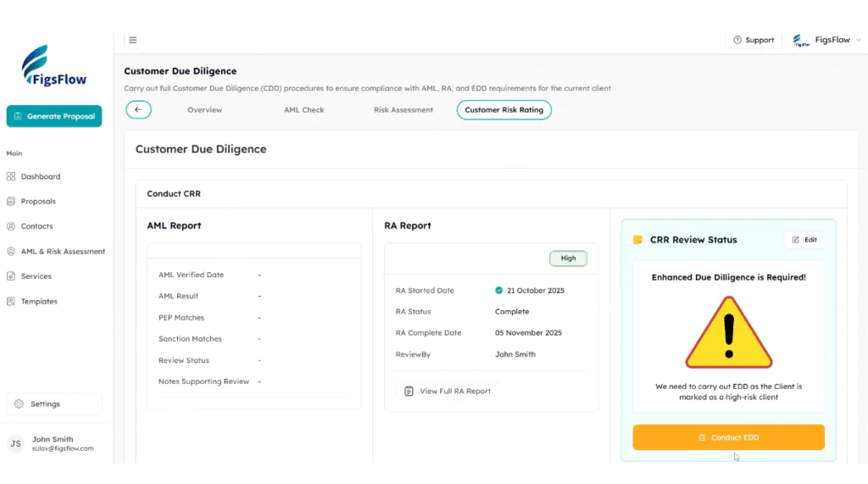Click the hamburger menu icon in top bar
This screenshot has height=484, width=868.
133,40
